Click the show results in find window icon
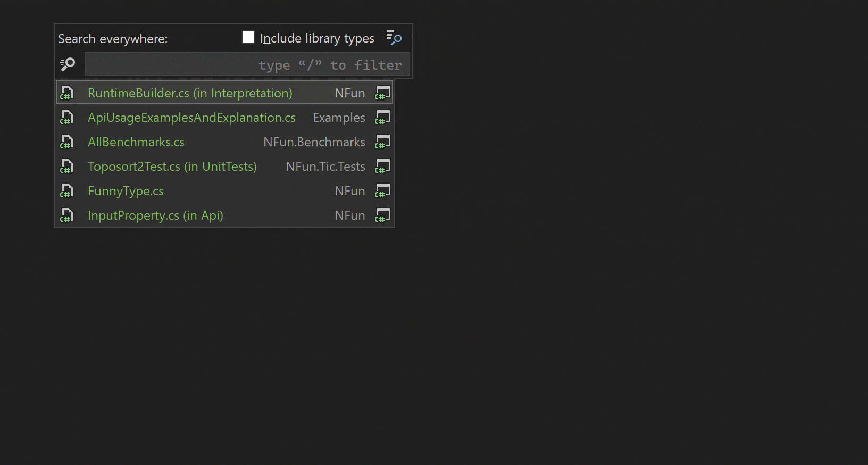868x465 pixels. (394, 37)
